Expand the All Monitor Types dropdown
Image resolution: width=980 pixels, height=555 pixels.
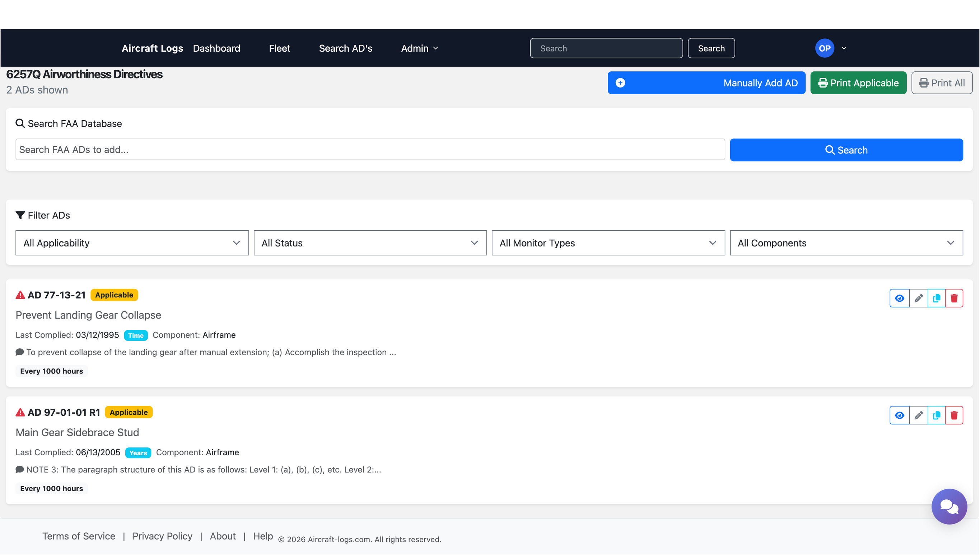608,243
